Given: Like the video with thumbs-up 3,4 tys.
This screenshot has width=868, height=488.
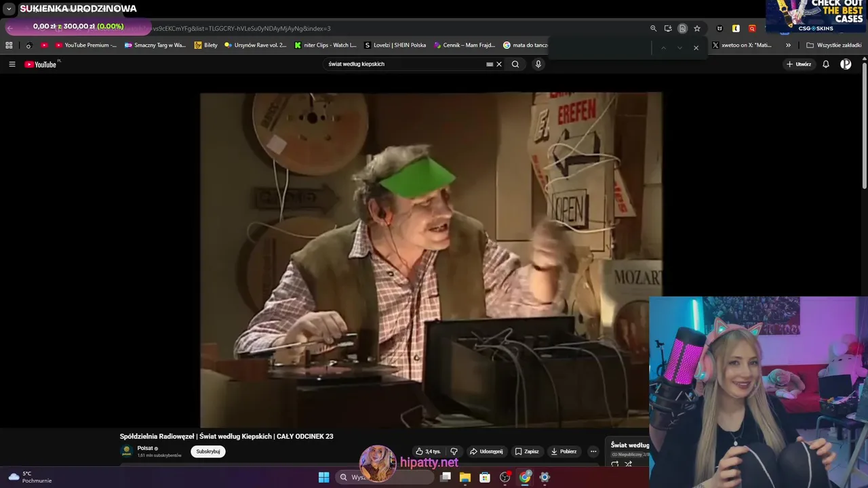Looking at the screenshot, I should point(428,451).
